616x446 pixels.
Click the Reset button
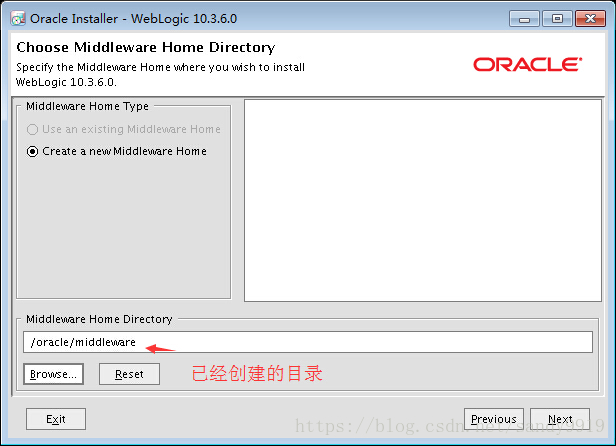129,374
